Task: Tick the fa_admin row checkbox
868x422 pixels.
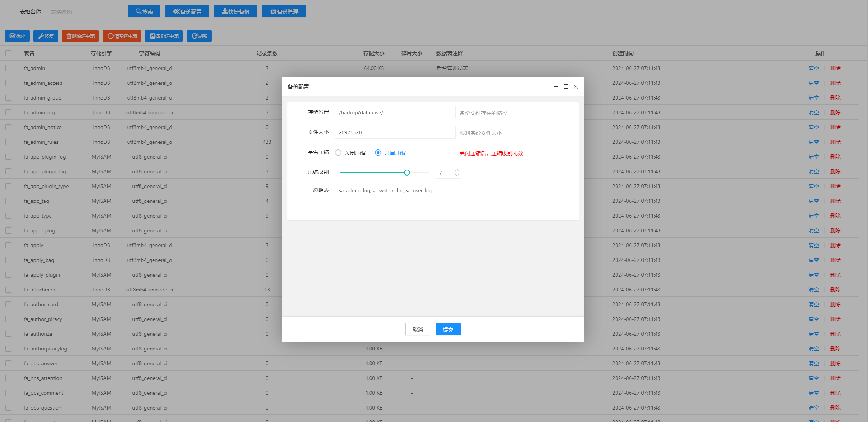Action: click(8, 68)
